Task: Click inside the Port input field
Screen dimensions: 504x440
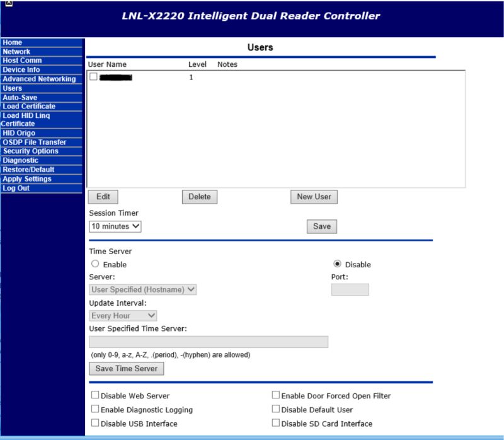Action: pos(349,289)
